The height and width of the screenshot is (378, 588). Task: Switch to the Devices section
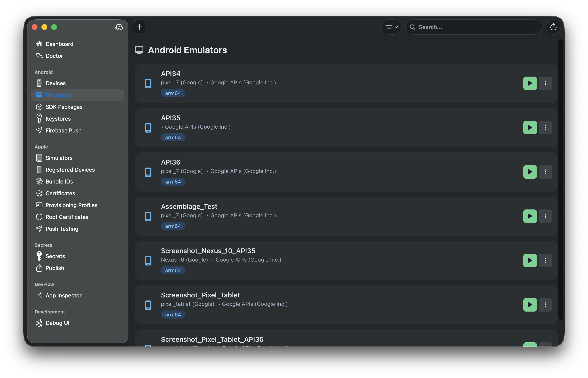point(56,83)
